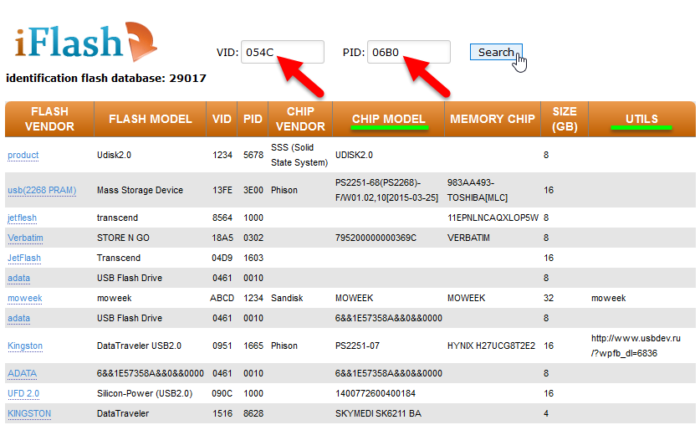
Task: Click the MEMORY CHIP column header
Action: coord(492,119)
